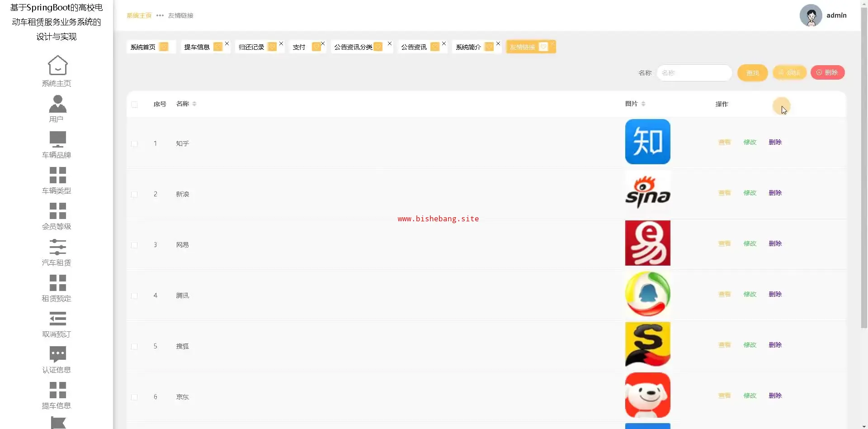Click the yellow search button beside the name field
Viewport: 868px width, 429px height.
[752, 73]
